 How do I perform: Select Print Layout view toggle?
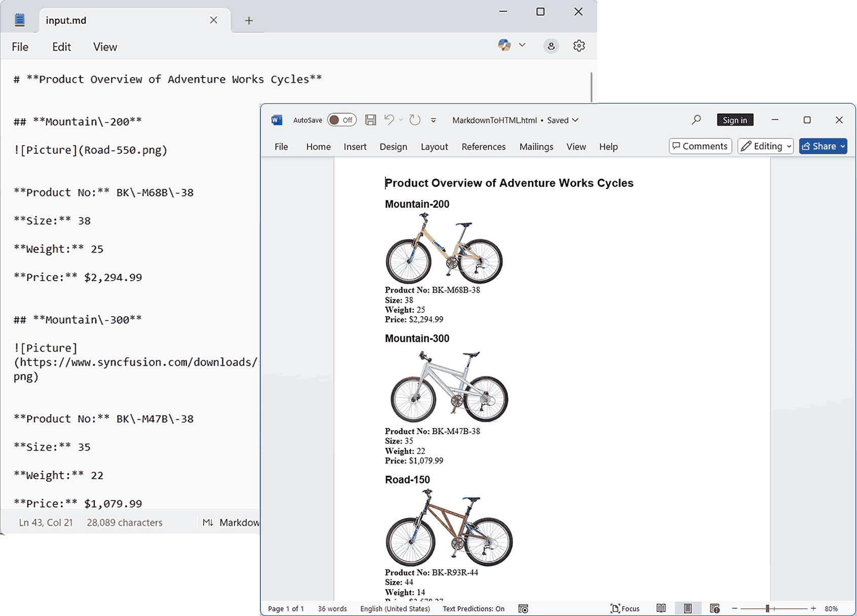tap(687, 608)
